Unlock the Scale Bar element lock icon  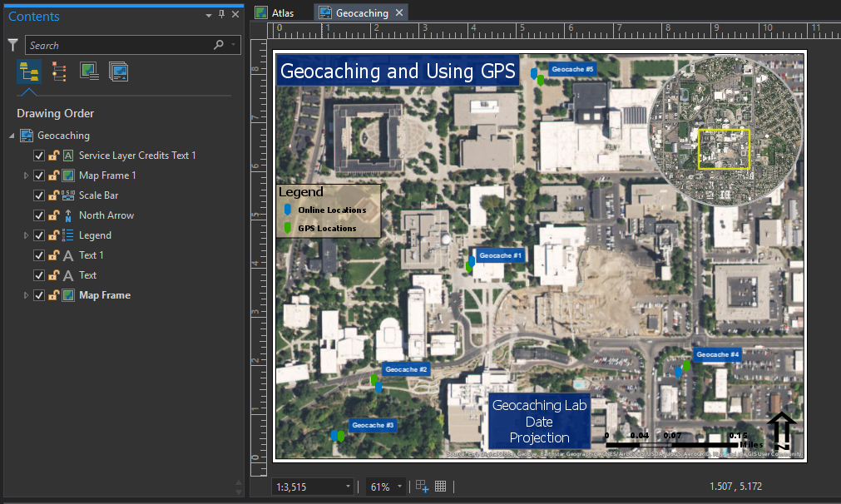[52, 195]
